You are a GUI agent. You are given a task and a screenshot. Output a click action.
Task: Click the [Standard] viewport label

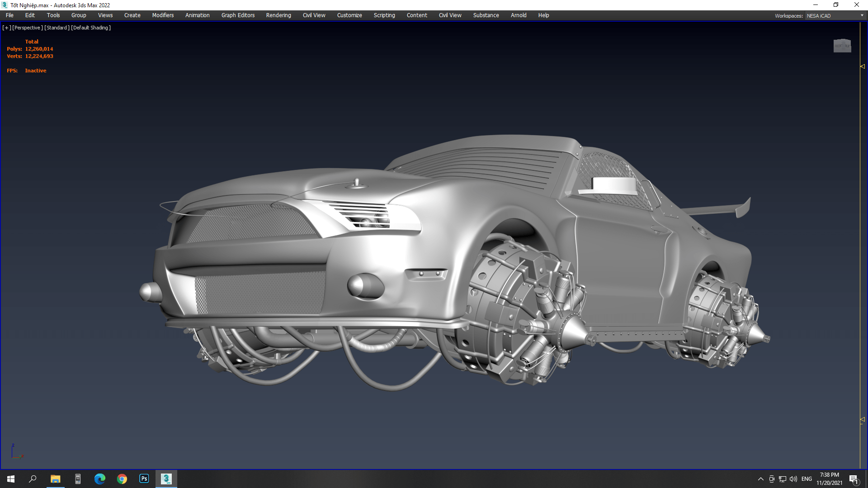57,28
